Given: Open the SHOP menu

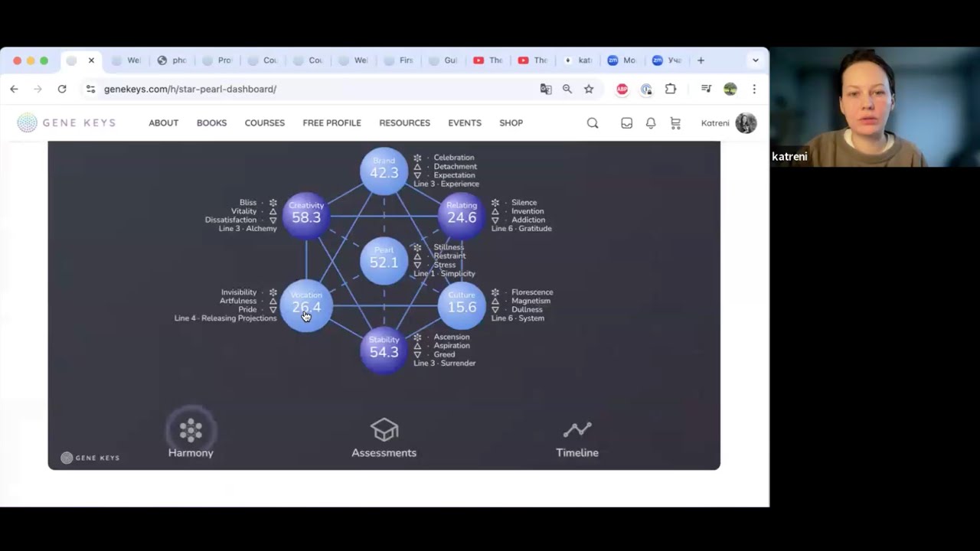Looking at the screenshot, I should tap(511, 123).
